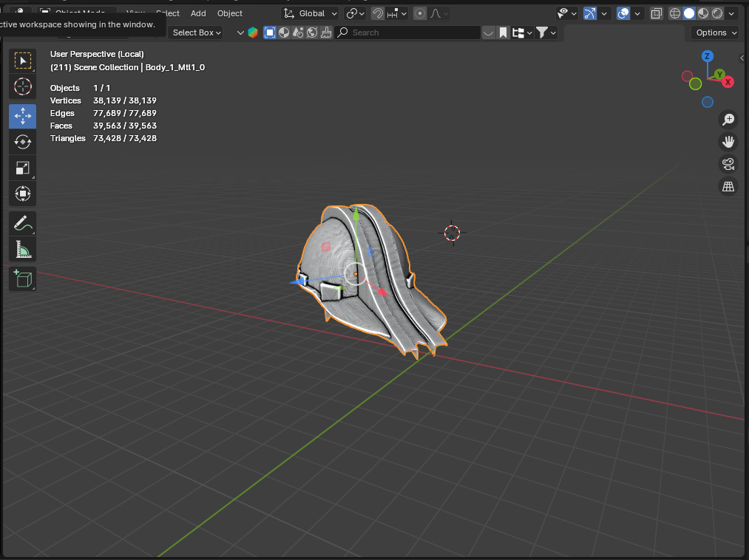Open the Add menu
This screenshot has width=749, height=560.
click(x=198, y=13)
